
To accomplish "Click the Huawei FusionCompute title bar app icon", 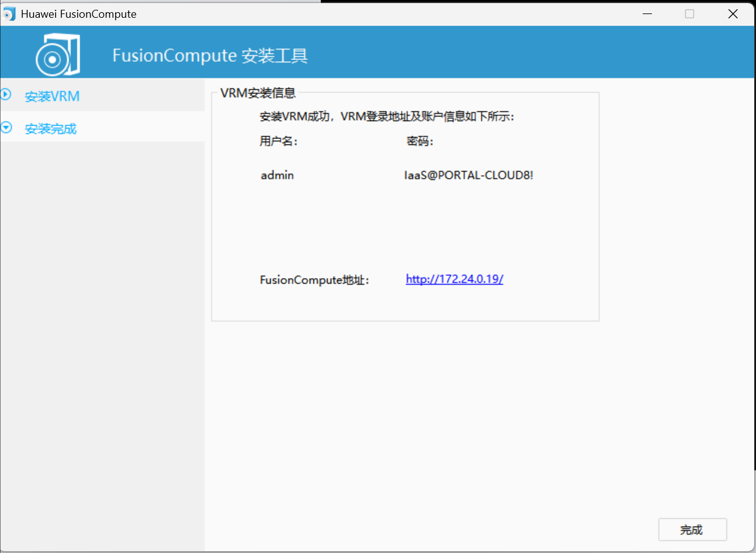I will (x=9, y=13).
